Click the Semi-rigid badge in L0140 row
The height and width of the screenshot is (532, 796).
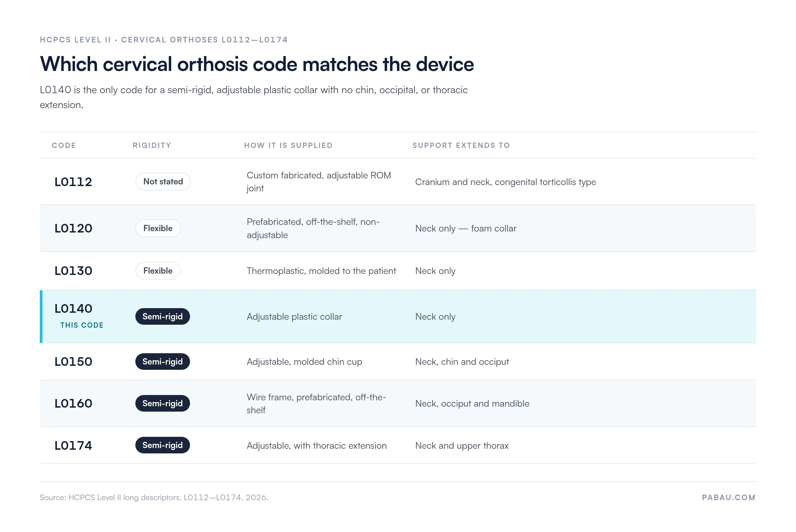[163, 316]
